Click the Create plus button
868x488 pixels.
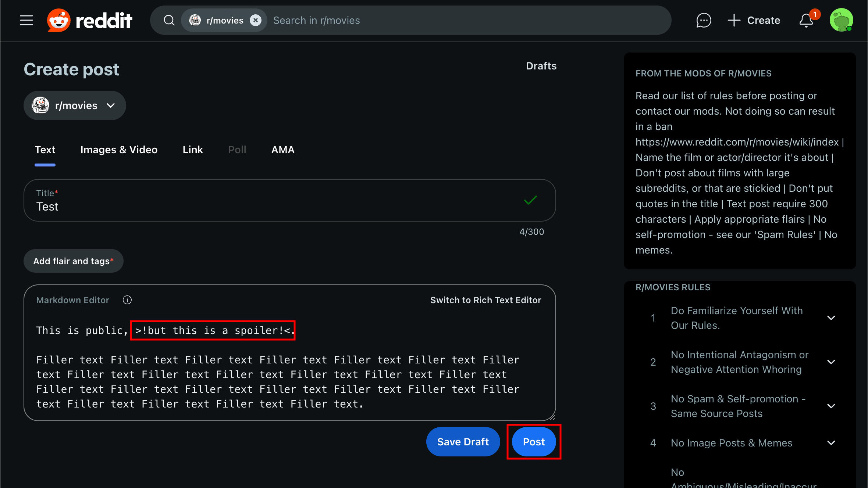coord(754,20)
